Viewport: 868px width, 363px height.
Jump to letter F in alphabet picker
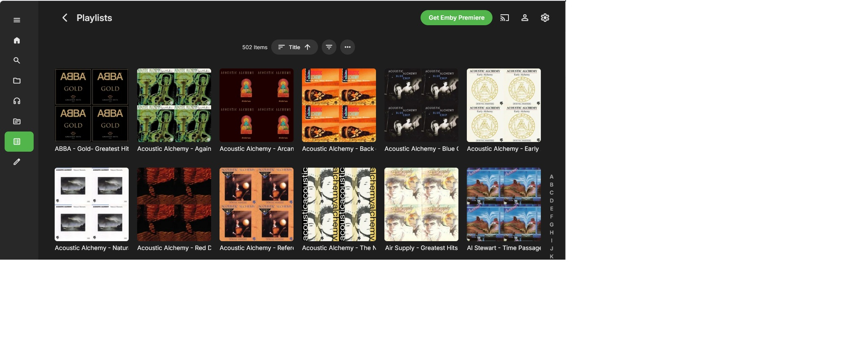(x=551, y=217)
